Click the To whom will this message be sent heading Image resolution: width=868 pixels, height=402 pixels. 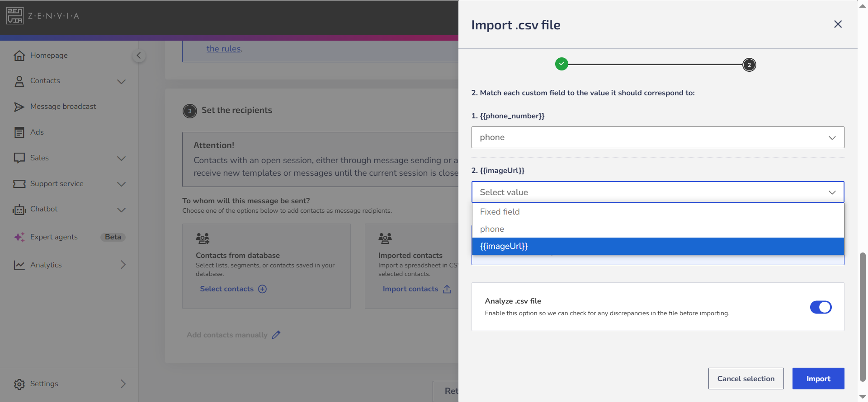point(246,201)
